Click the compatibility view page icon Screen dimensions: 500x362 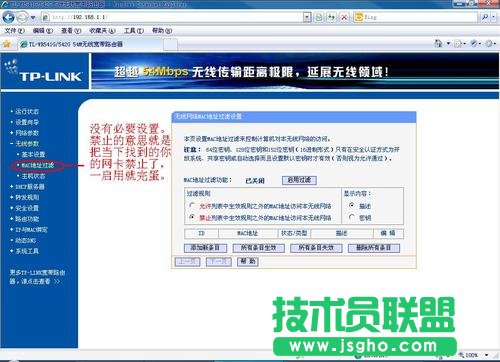coord(319,17)
